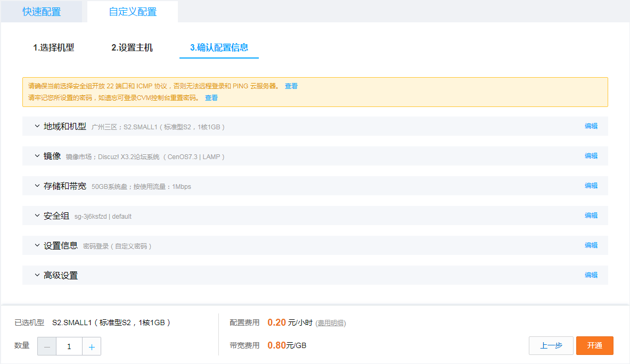Image resolution: width=630 pixels, height=364 pixels.
Task: Collapse the 设置信息 section chevron
Action: [37, 245]
